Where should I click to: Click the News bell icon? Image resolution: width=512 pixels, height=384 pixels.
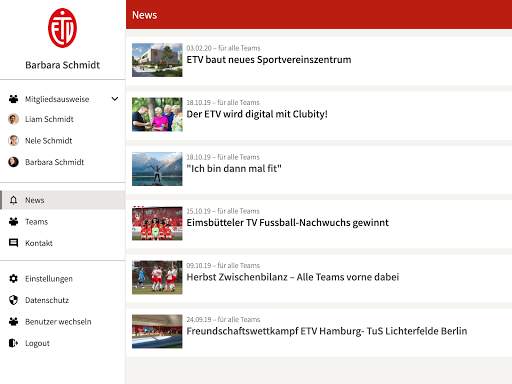[x=13, y=200]
